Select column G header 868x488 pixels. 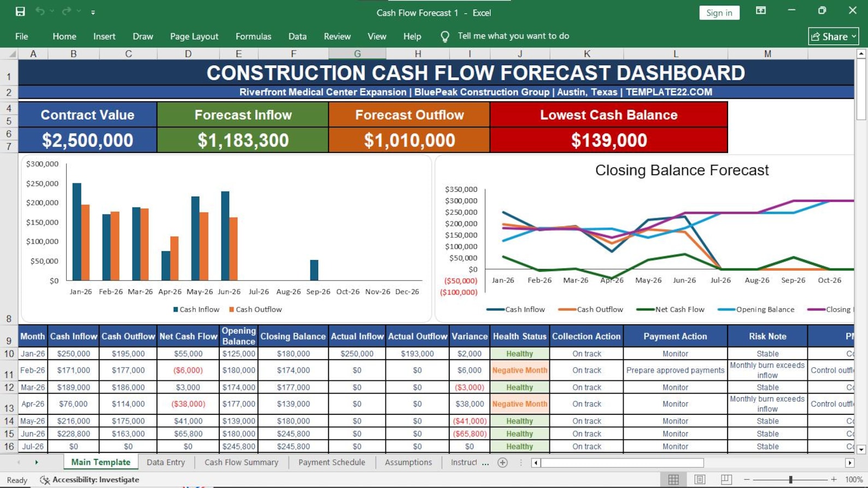pos(357,54)
